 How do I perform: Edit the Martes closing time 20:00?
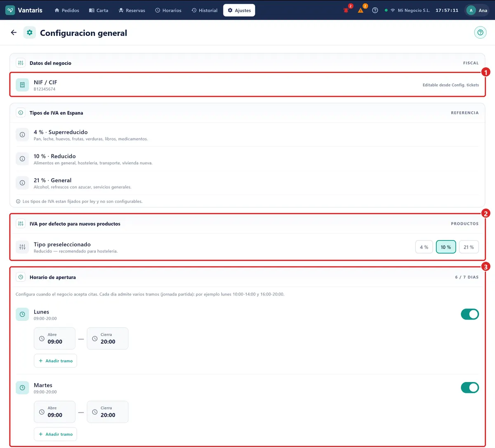point(108,412)
